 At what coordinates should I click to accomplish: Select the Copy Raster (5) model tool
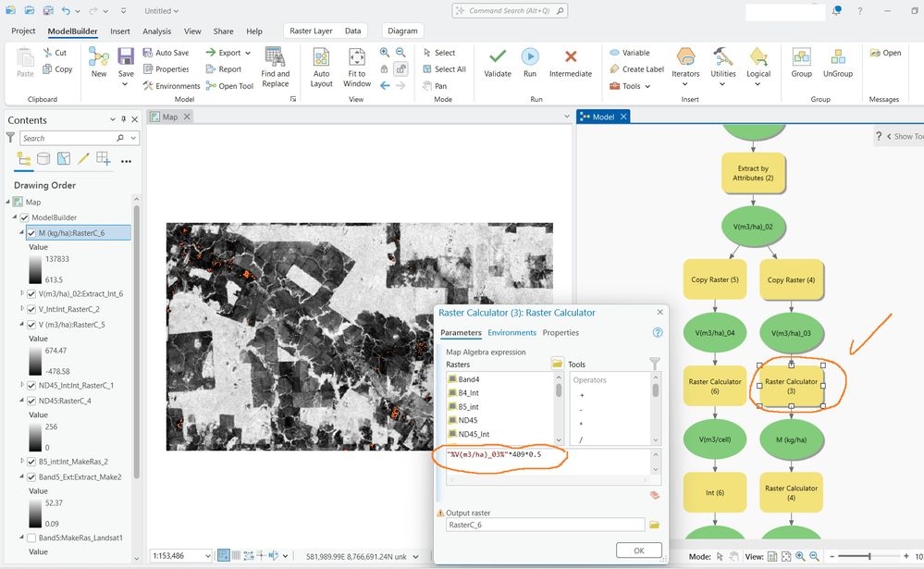714,279
